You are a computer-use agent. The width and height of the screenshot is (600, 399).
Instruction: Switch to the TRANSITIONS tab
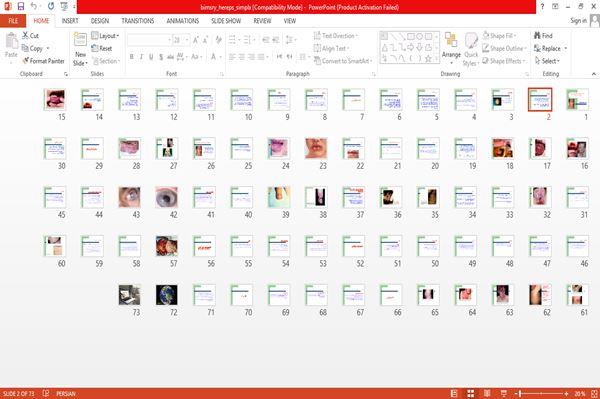(x=138, y=21)
